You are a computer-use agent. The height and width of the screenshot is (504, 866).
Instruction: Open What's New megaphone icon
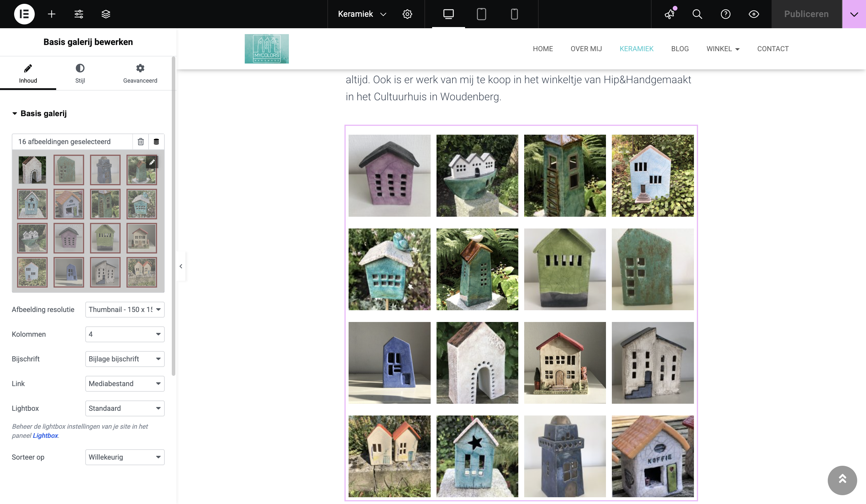670,14
